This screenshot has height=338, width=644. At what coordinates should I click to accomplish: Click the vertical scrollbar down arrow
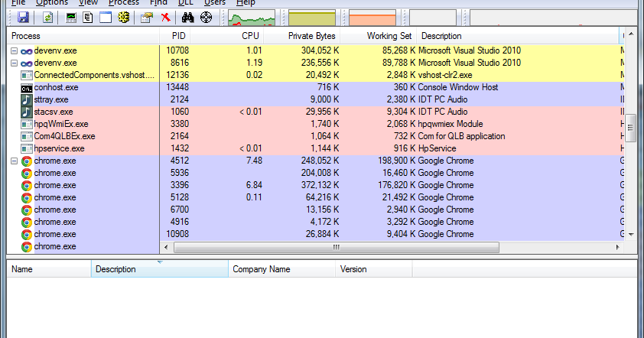pos(631,234)
